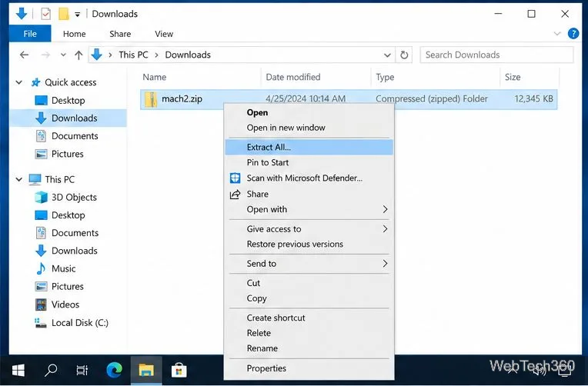The width and height of the screenshot is (588, 386).
Task: Open the Music folder
Action: click(x=63, y=268)
